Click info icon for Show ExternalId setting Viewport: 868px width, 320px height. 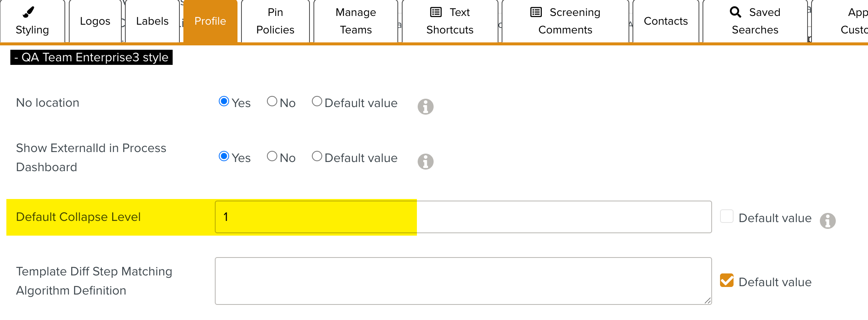pyautogui.click(x=425, y=162)
